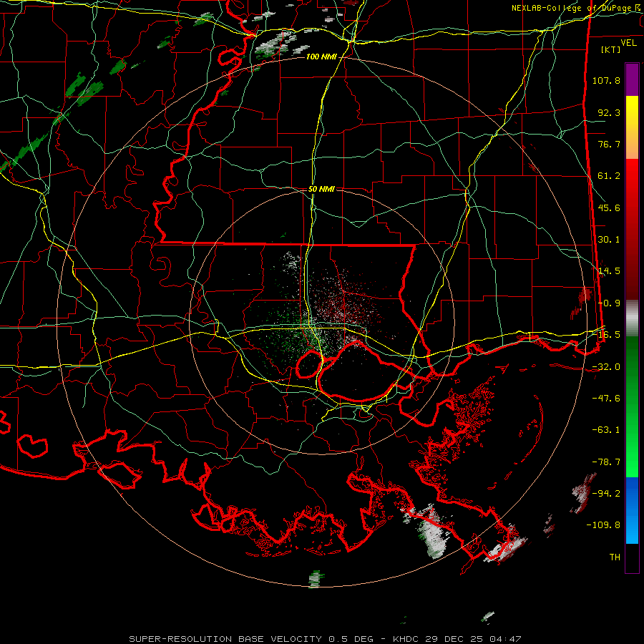Image resolution: width=644 pixels, height=644 pixels.
Task: Click the '-0.9' scale value
Action: 609,303
